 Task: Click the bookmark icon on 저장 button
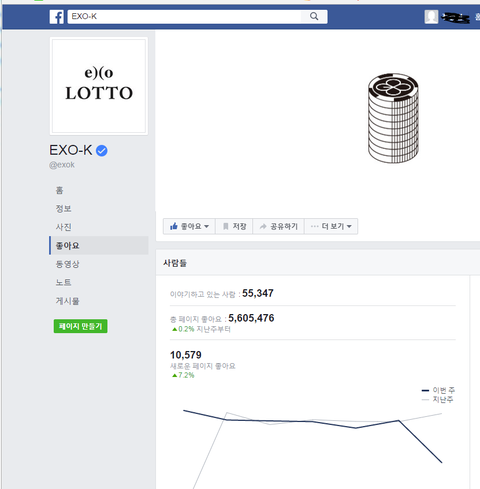click(x=226, y=226)
